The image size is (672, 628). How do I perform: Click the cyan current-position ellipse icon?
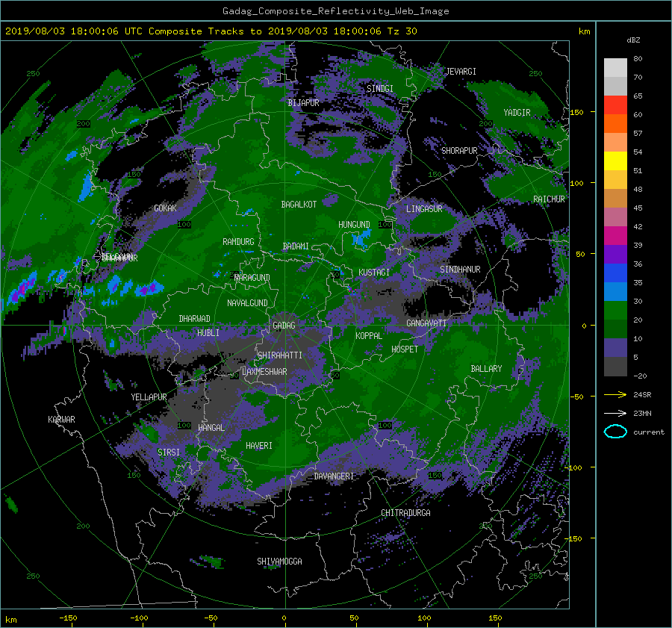pos(615,432)
